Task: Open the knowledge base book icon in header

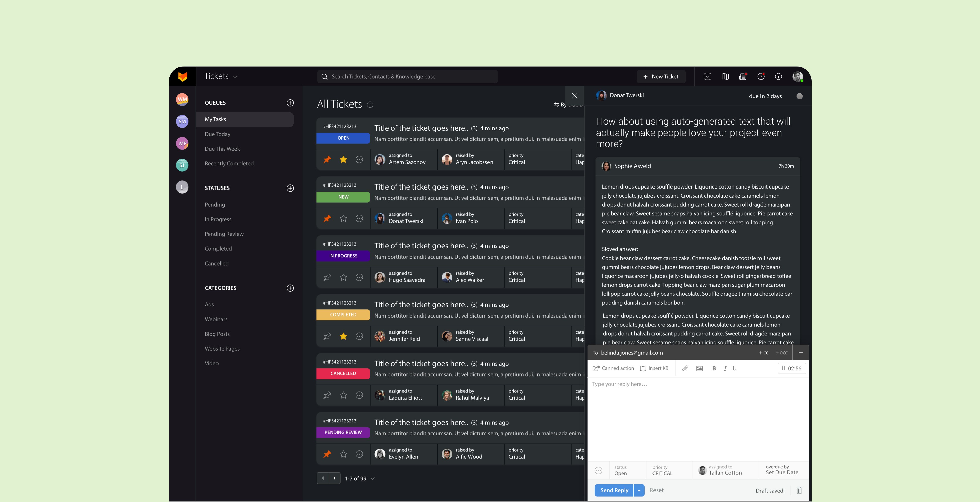Action: point(725,77)
